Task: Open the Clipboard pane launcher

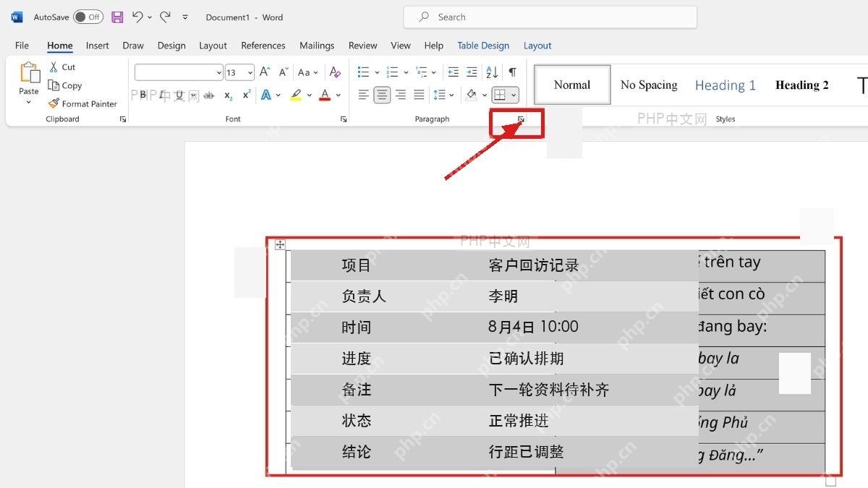Action: pos(123,119)
